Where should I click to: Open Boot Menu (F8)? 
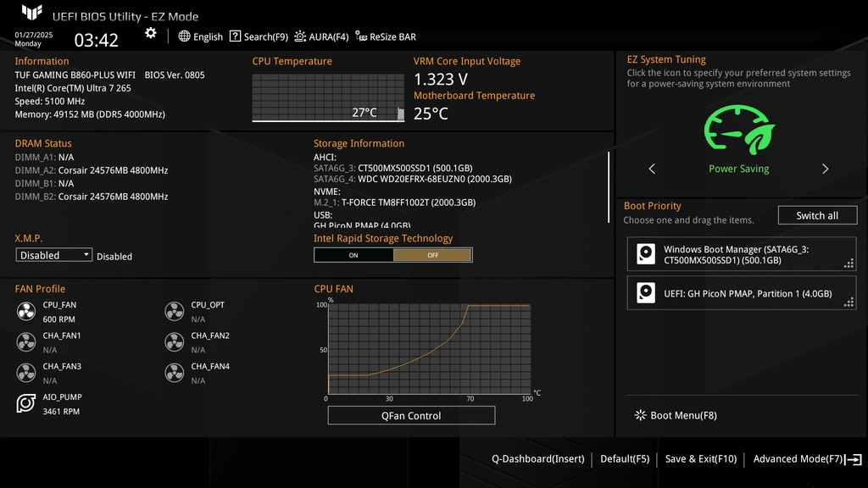pyautogui.click(x=676, y=415)
